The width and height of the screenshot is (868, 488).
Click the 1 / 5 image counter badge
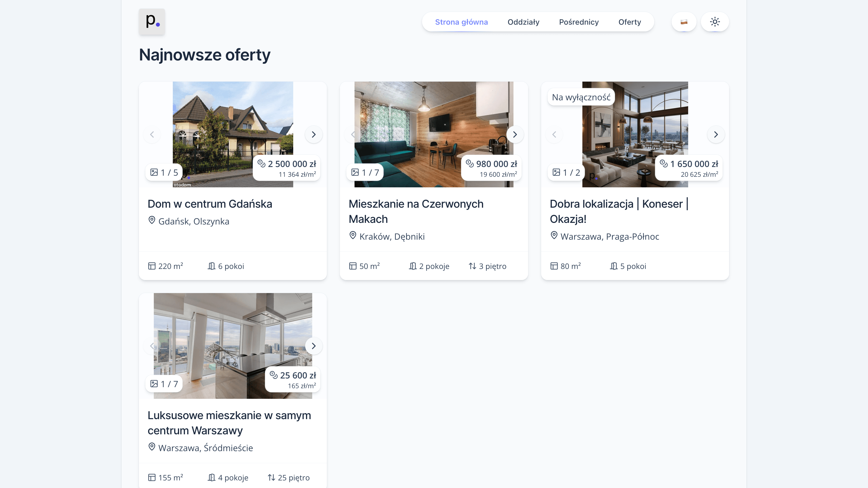click(164, 172)
